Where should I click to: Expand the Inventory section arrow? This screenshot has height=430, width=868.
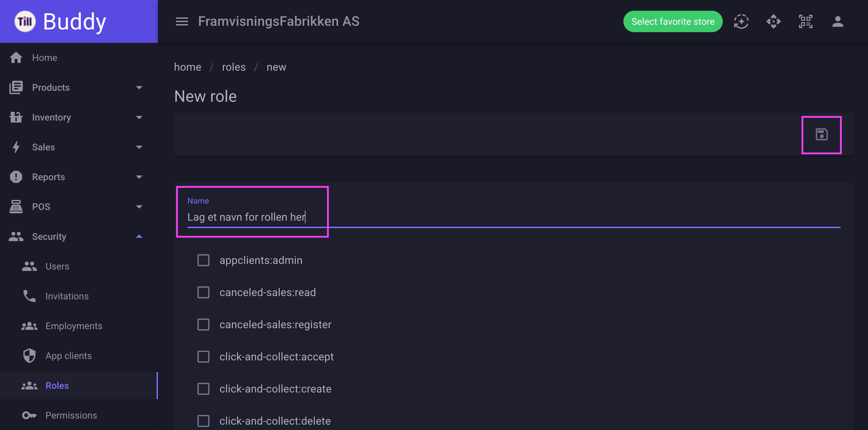(139, 117)
